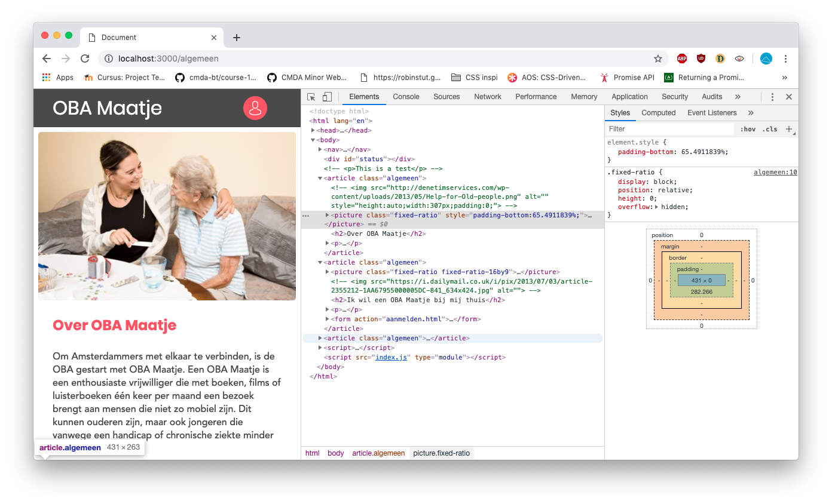Reload the current page

pos(85,59)
